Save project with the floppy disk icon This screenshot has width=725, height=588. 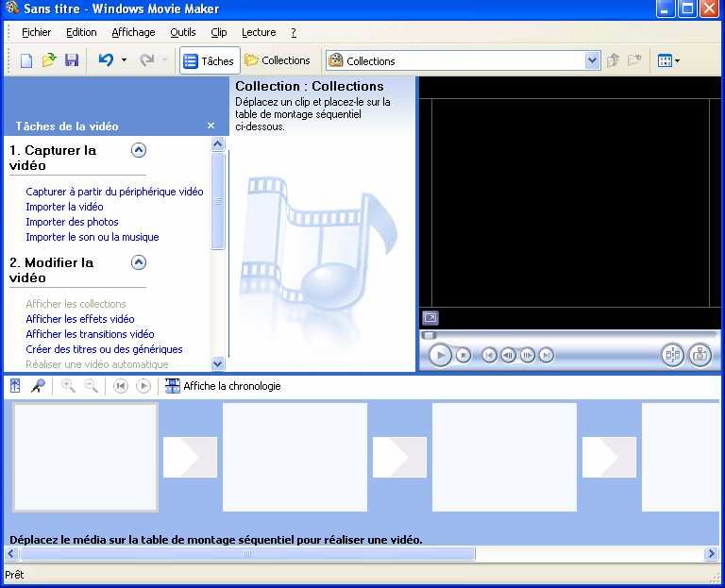[72, 60]
